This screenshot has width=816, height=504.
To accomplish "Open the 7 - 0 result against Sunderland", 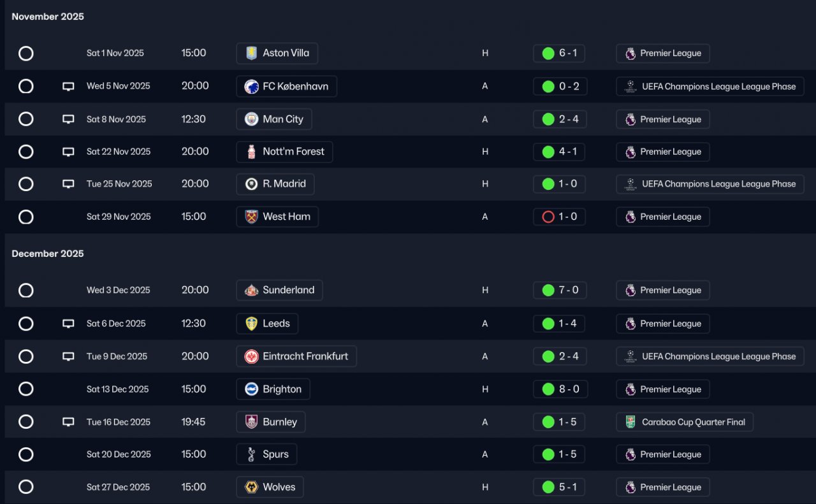I will pyautogui.click(x=560, y=290).
